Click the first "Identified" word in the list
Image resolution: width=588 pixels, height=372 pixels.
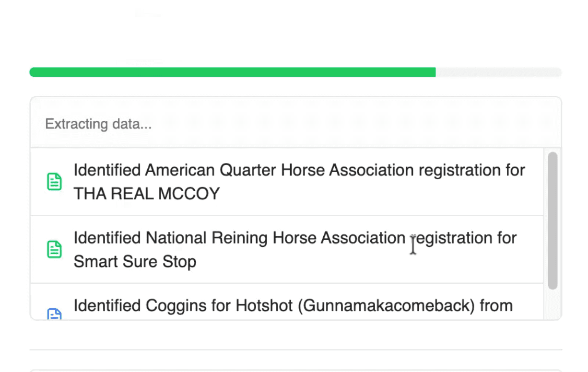tap(107, 170)
